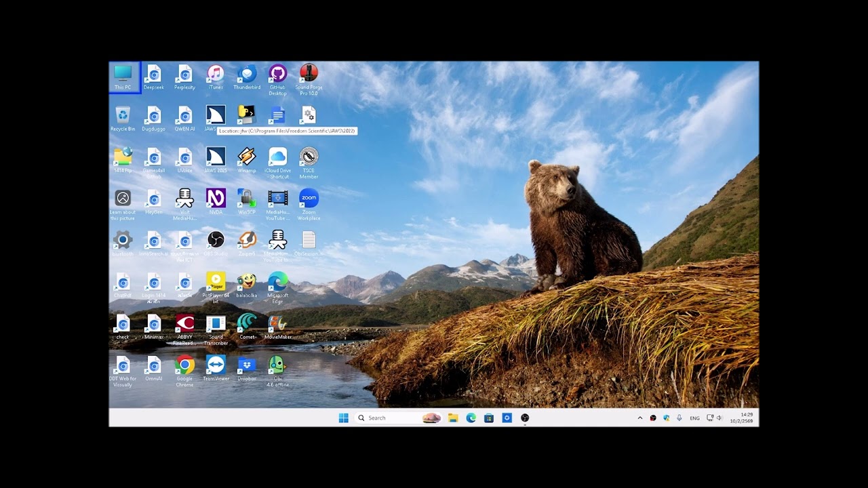The height and width of the screenshot is (488, 868).
Task: Select the check shortcut icon
Action: point(123,326)
